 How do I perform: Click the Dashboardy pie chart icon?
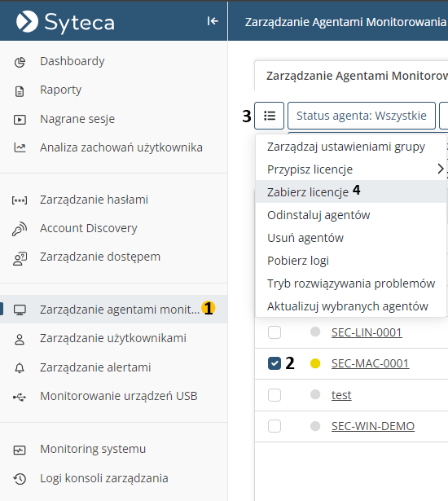pyautogui.click(x=20, y=62)
